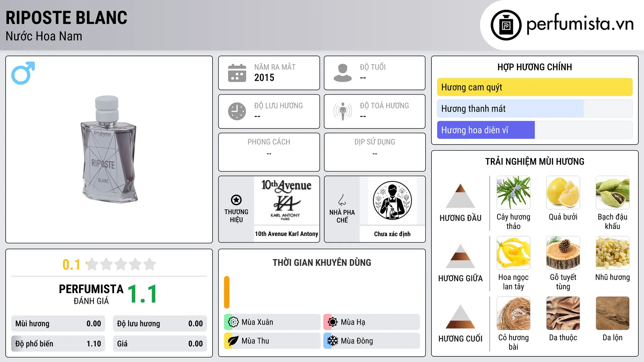
Task: Click the yellow Hương cam quýt accord bar
Action: tap(535, 87)
